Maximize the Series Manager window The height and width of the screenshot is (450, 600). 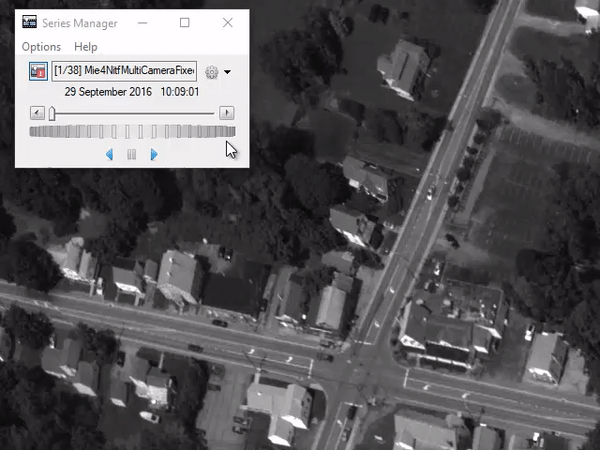point(185,22)
